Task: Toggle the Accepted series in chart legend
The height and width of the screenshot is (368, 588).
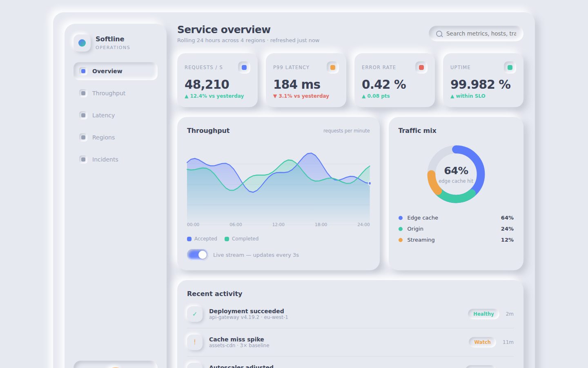Action: 202,239
